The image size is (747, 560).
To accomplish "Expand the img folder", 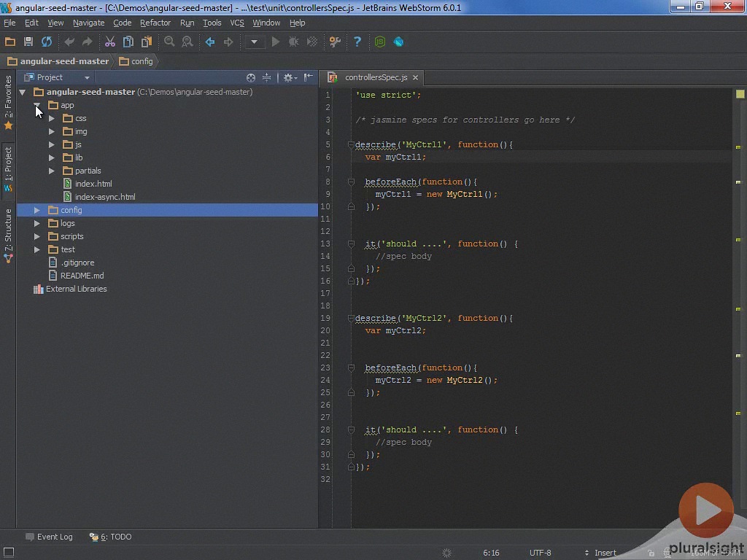I will point(52,131).
